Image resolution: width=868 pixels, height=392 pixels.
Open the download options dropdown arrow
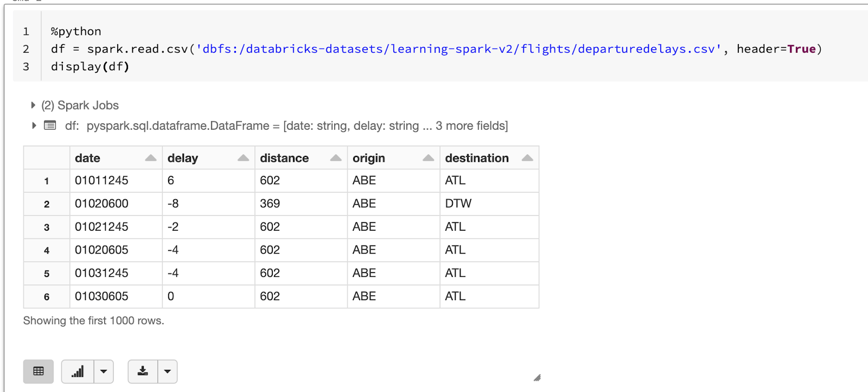[168, 371]
